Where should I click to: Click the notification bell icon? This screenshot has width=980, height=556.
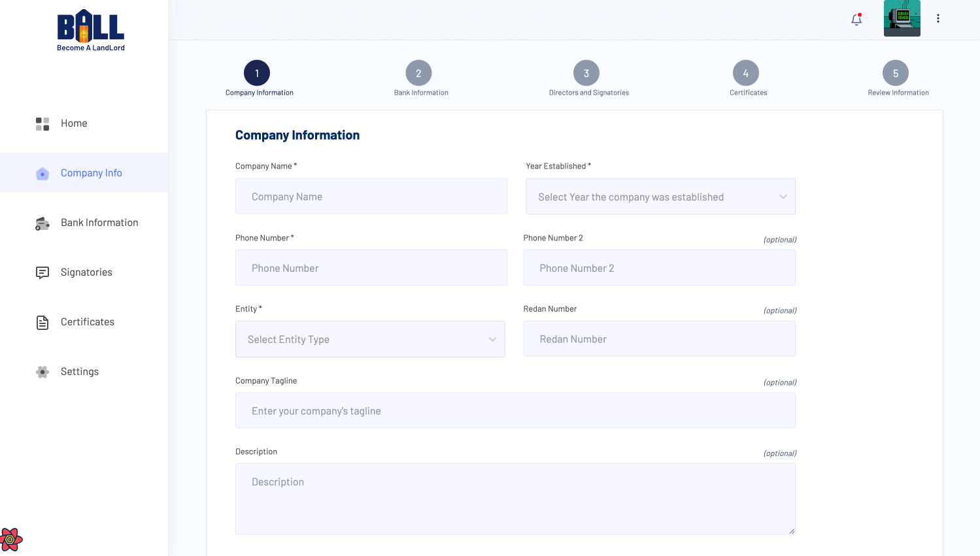click(856, 19)
